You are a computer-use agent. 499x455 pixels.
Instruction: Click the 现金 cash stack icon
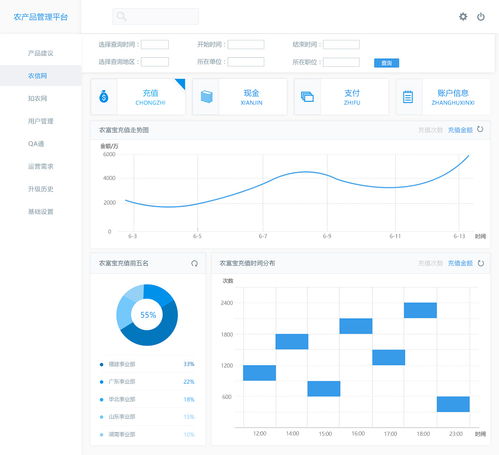[206, 97]
